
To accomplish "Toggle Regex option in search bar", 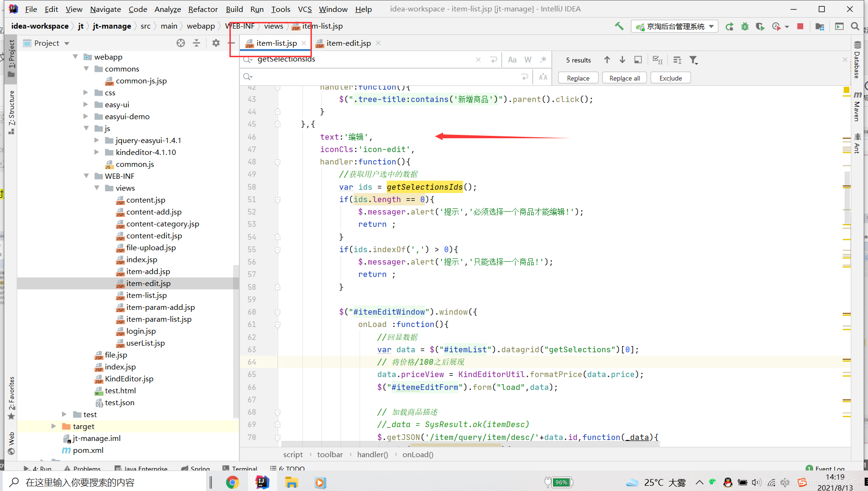I will pyautogui.click(x=543, y=60).
